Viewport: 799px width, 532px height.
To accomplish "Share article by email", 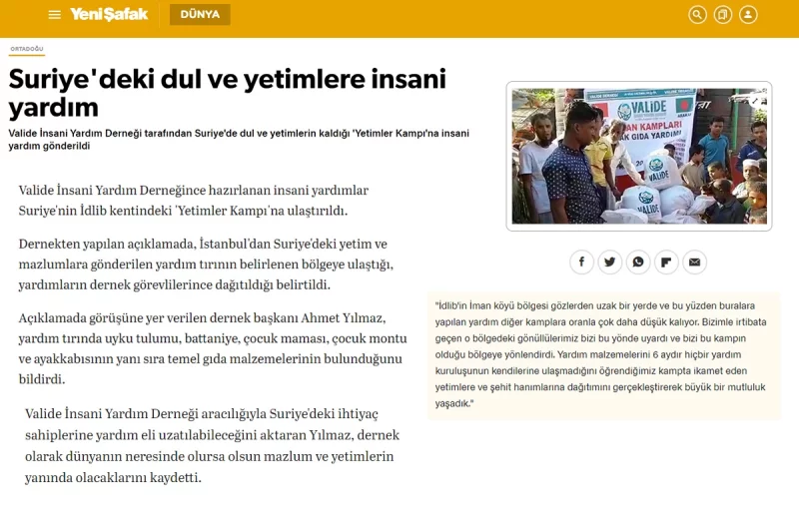I will [x=695, y=262].
